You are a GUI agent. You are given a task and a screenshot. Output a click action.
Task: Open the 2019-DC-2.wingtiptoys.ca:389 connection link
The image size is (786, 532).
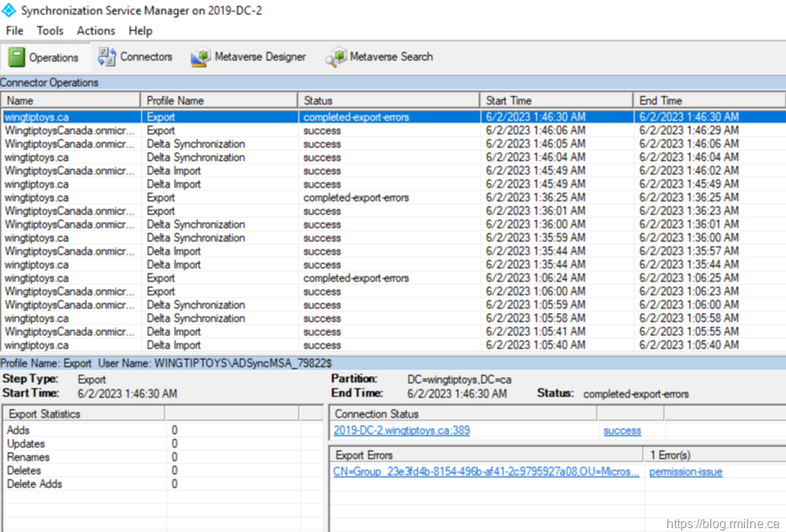pyautogui.click(x=401, y=431)
